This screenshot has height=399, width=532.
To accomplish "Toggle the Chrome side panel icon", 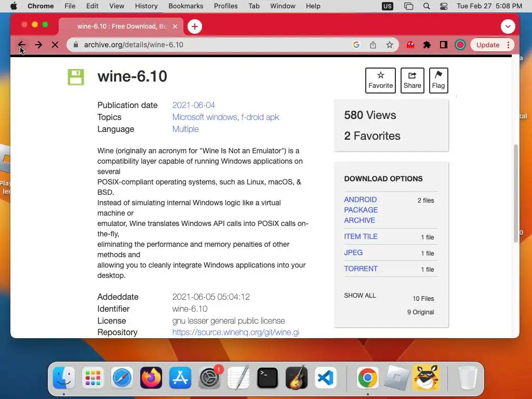I will pyautogui.click(x=444, y=45).
